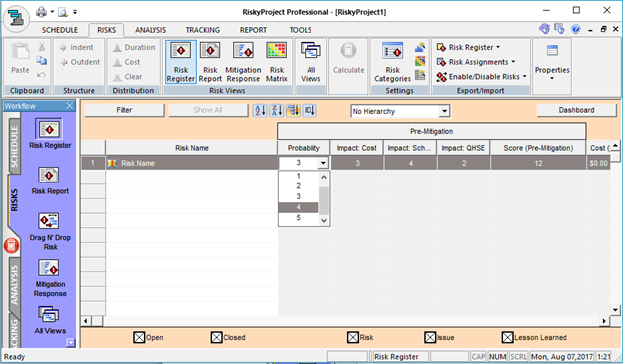
Task: Select the SCHEDULE vertical sidebar tab
Action: (x=14, y=146)
